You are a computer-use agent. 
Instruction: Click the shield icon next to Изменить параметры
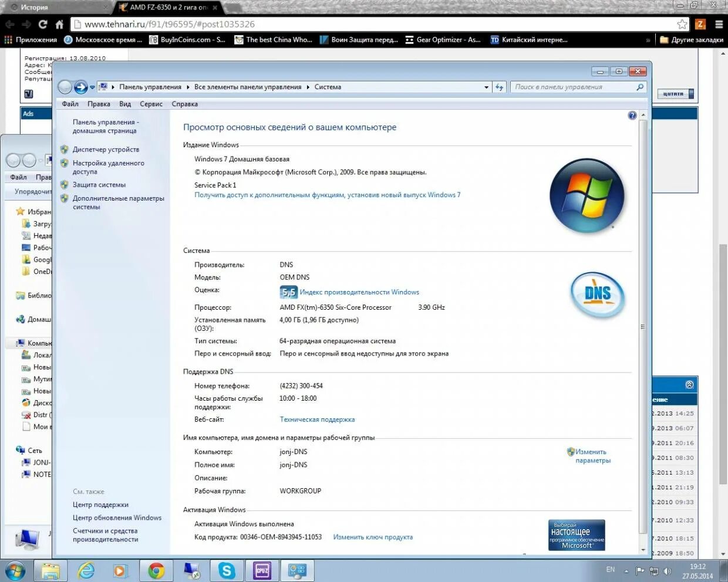pos(571,452)
